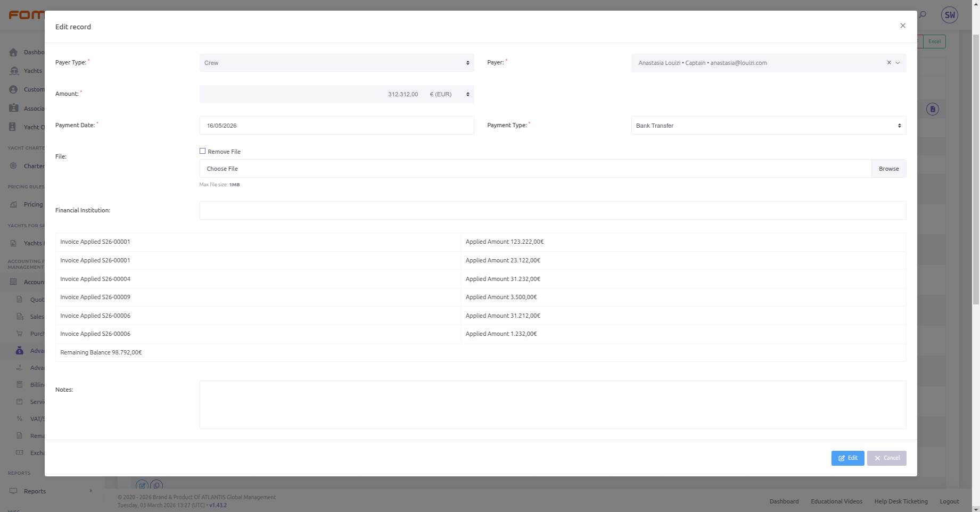Image resolution: width=980 pixels, height=512 pixels.
Task: Click the version v1.43.2 link
Action: [218, 505]
